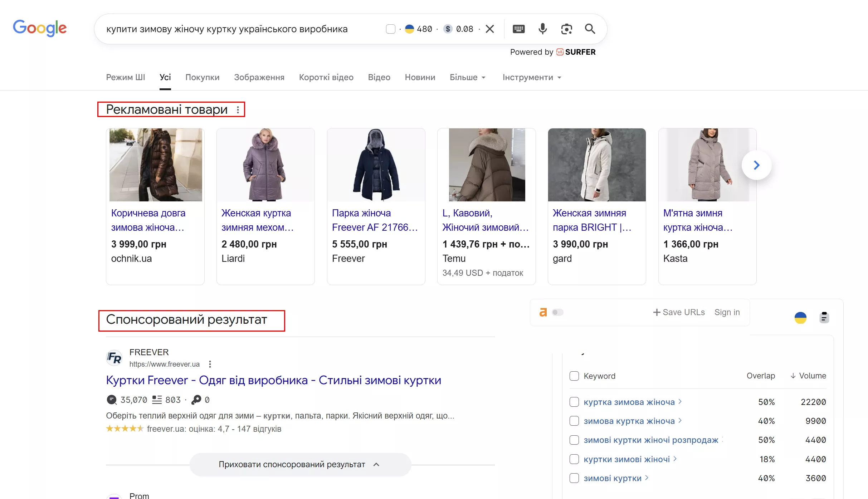Image resolution: width=868 pixels, height=499 pixels.
Task: Click three-dot menu next to Рекламовані товари
Action: click(238, 110)
